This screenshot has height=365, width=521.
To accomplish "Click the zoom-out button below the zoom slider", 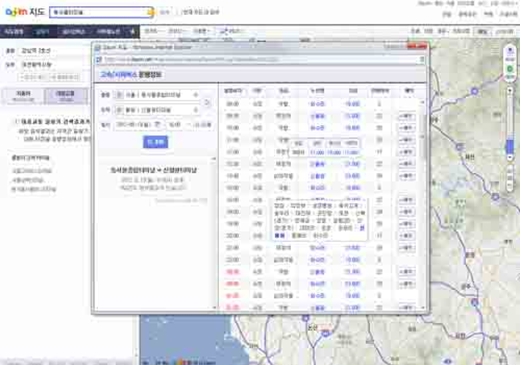I will coord(510,158).
